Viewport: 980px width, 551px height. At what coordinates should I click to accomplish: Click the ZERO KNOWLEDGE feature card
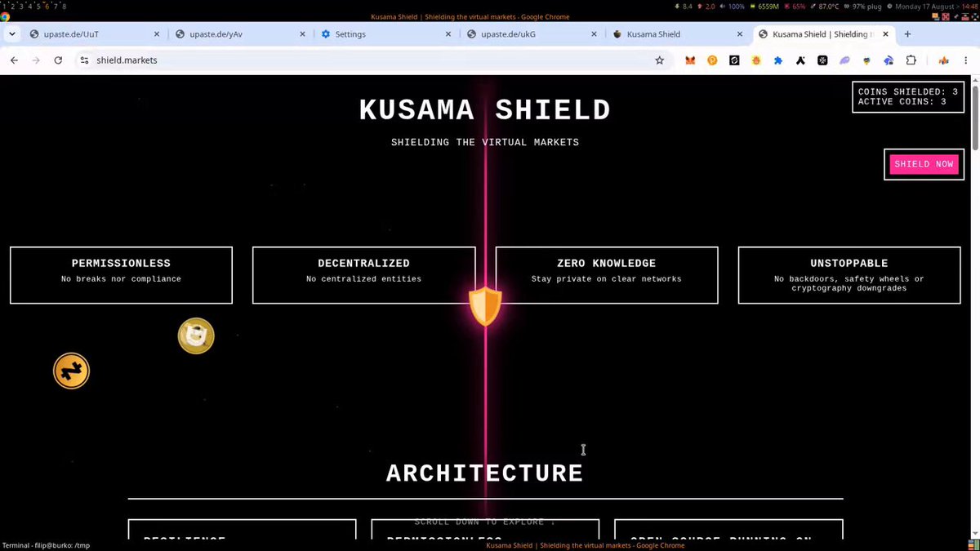click(x=607, y=275)
